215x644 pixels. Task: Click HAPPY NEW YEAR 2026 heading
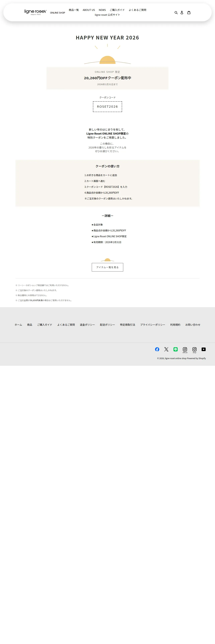(107, 37)
